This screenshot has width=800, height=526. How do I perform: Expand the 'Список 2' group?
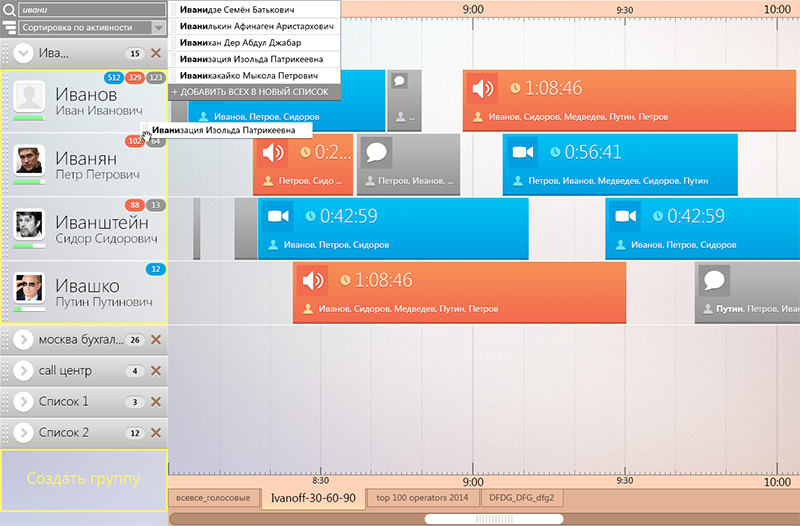[23, 433]
